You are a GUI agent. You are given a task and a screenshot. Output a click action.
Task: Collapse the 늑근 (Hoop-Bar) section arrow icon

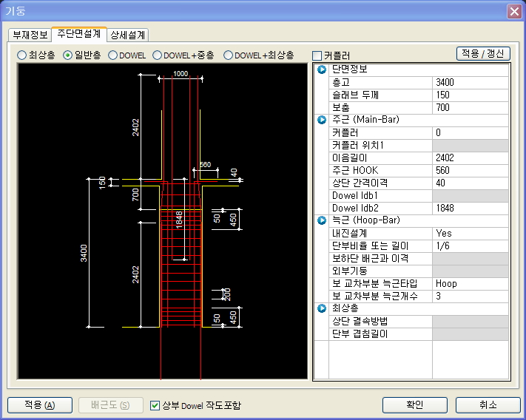[x=322, y=220]
